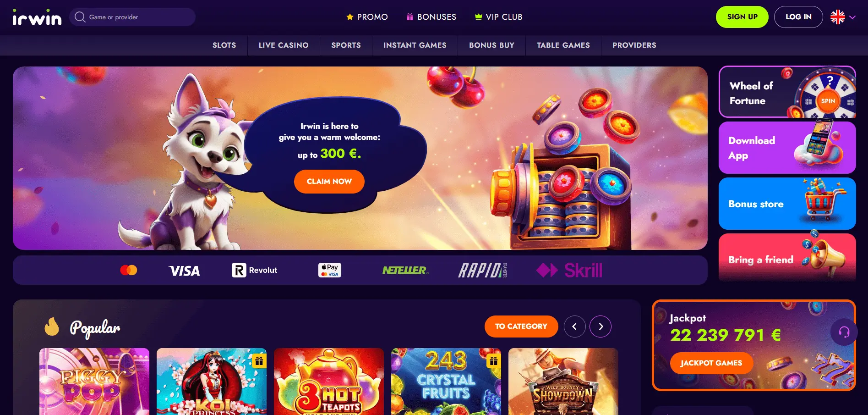The height and width of the screenshot is (415, 868).
Task: Click the Claim Now button
Action: click(329, 182)
